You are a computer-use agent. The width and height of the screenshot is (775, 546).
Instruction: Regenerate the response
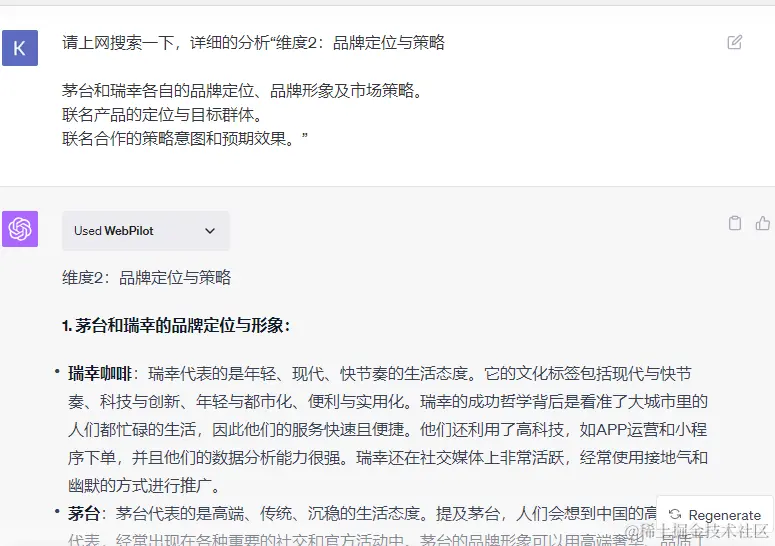pos(716,515)
